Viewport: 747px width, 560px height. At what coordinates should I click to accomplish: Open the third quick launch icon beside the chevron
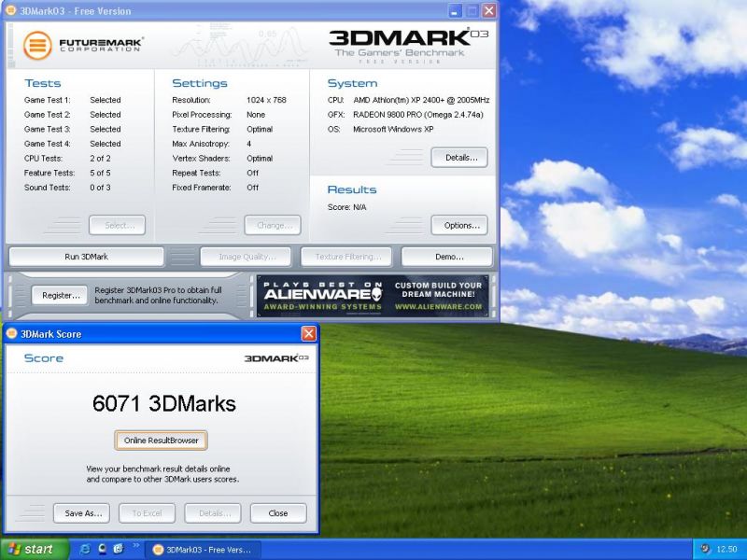click(119, 549)
